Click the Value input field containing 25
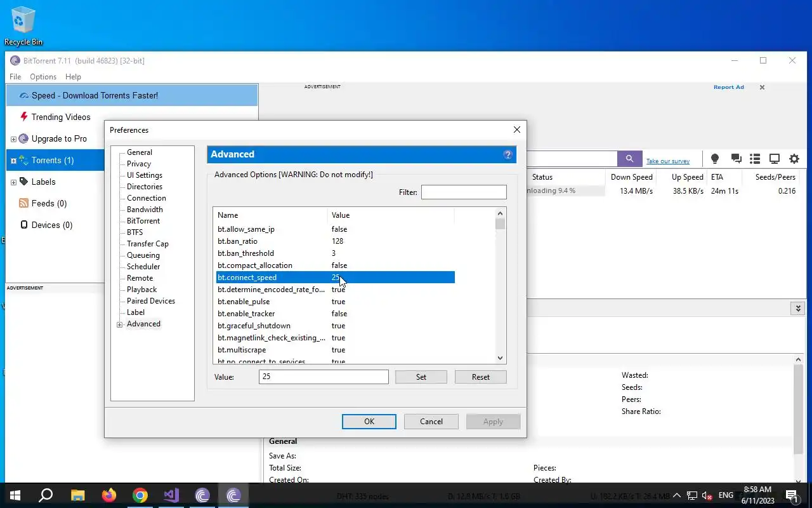This screenshot has height=508, width=812. [324, 377]
